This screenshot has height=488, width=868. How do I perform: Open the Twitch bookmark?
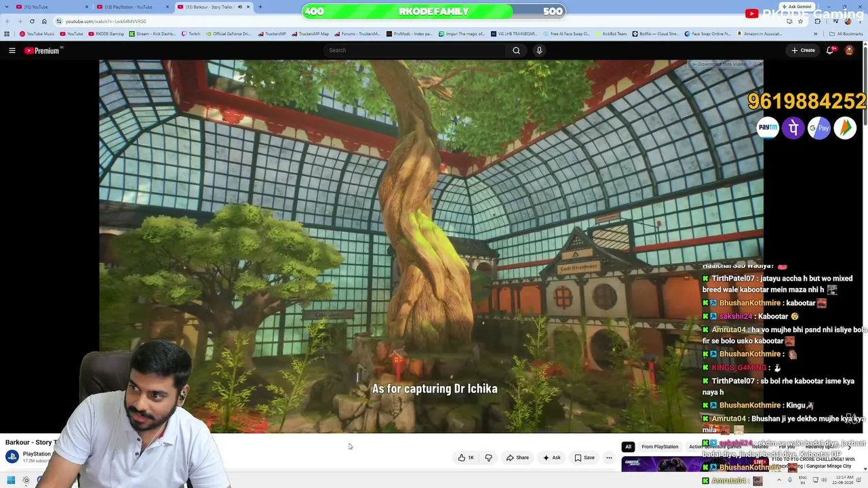(x=191, y=34)
